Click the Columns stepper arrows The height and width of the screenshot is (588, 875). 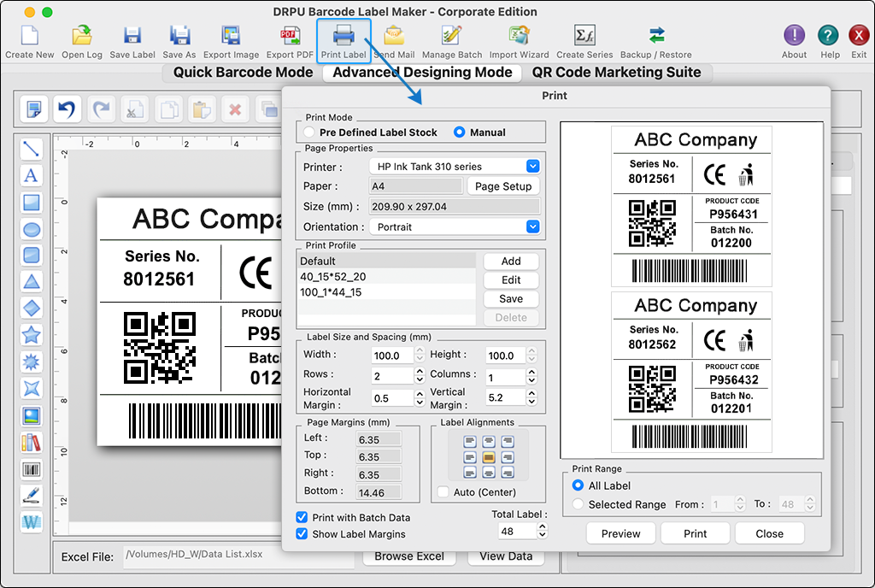click(531, 377)
